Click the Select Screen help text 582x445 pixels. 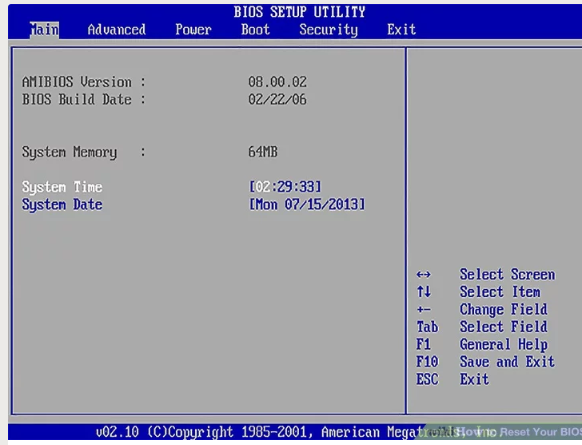507,274
